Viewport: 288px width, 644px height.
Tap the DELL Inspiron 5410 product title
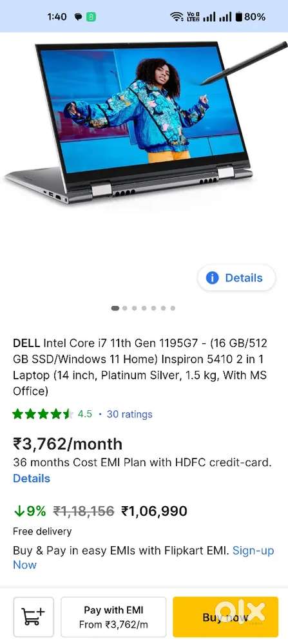(140, 367)
